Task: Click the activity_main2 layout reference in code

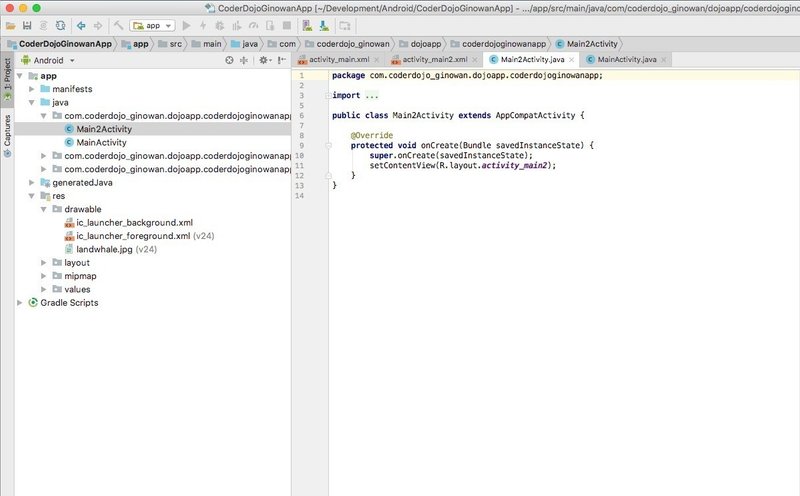Action: point(514,165)
